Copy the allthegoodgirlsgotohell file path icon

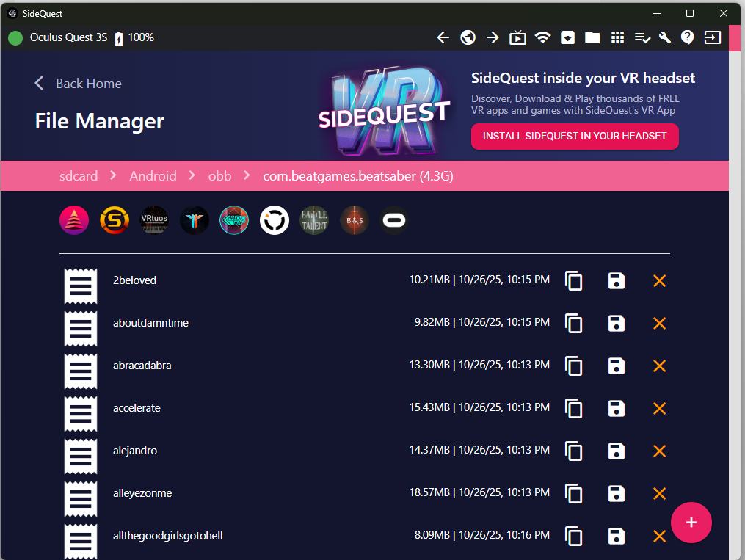[573, 537]
